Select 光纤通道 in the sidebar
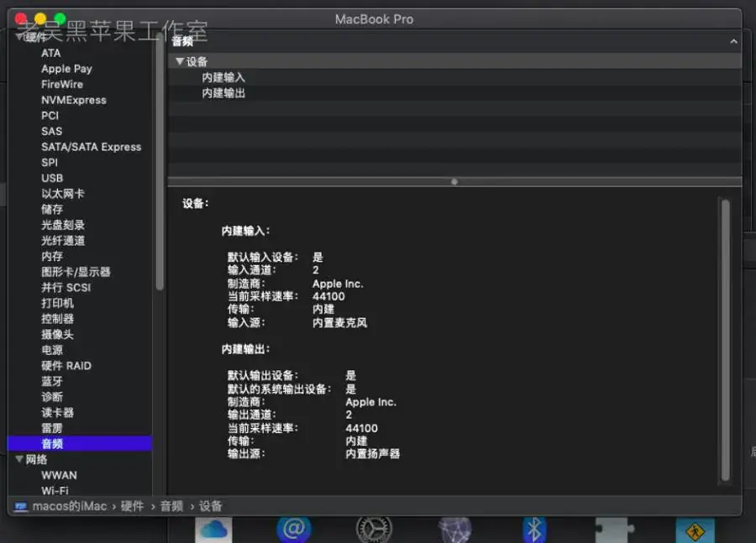This screenshot has width=756, height=543. 63,240
